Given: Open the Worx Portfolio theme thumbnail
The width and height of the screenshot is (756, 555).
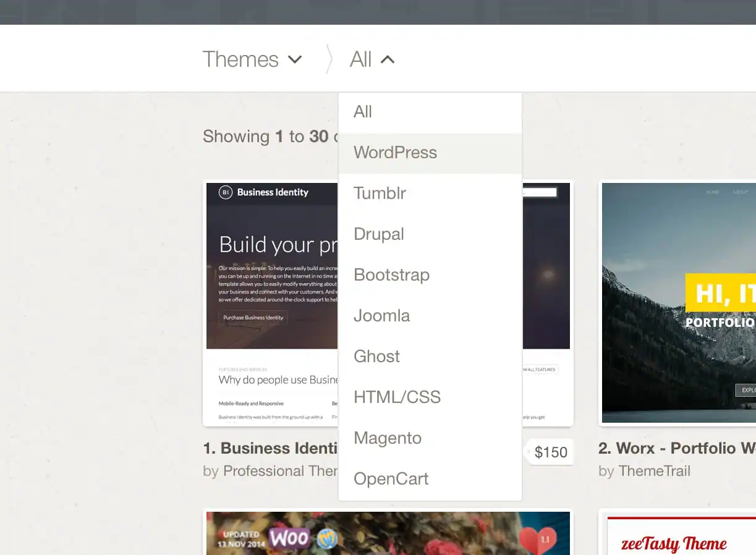Looking at the screenshot, I should [x=677, y=303].
